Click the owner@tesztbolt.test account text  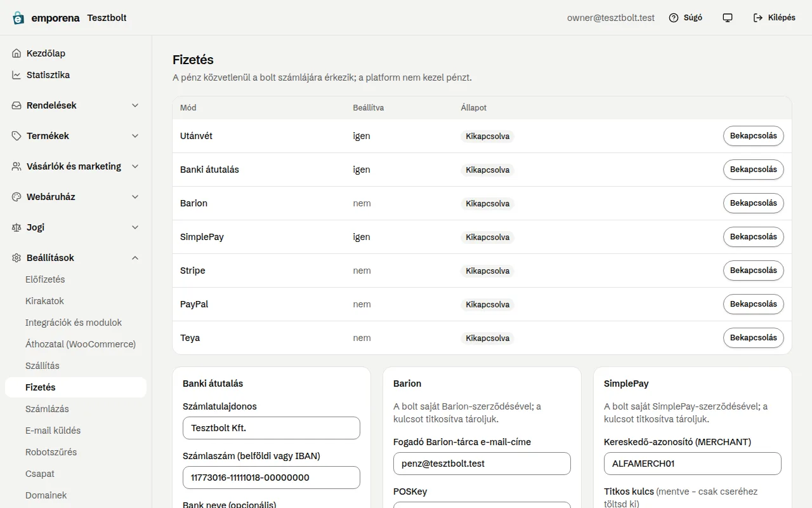[611, 18]
